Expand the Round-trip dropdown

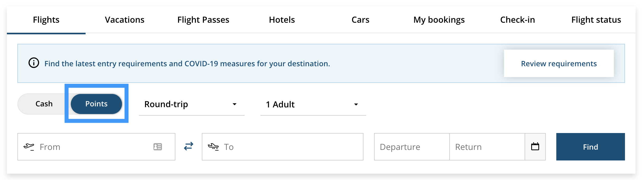[x=192, y=105]
